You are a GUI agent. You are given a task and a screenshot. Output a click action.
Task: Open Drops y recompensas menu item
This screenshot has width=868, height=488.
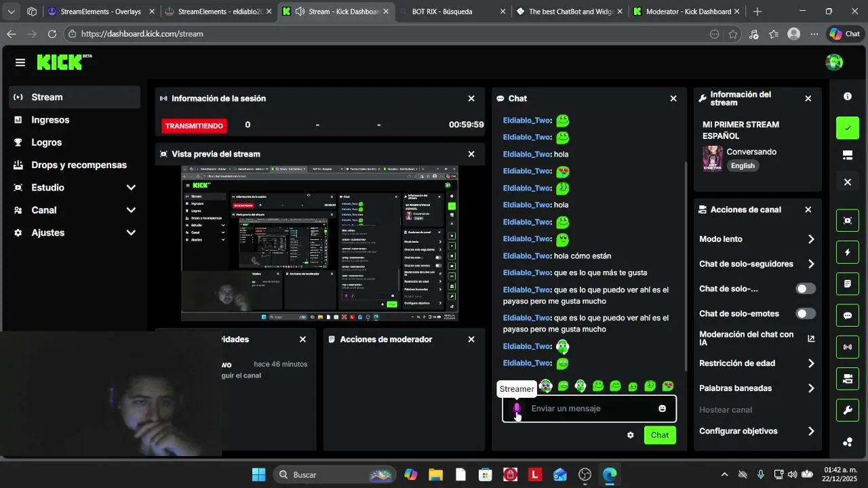(x=75, y=165)
